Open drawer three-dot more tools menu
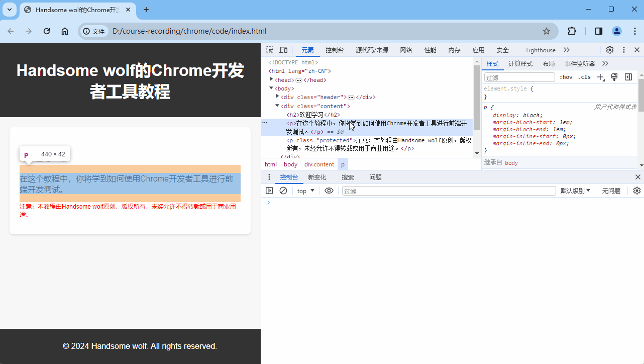The height and width of the screenshot is (364, 644). coord(269,177)
